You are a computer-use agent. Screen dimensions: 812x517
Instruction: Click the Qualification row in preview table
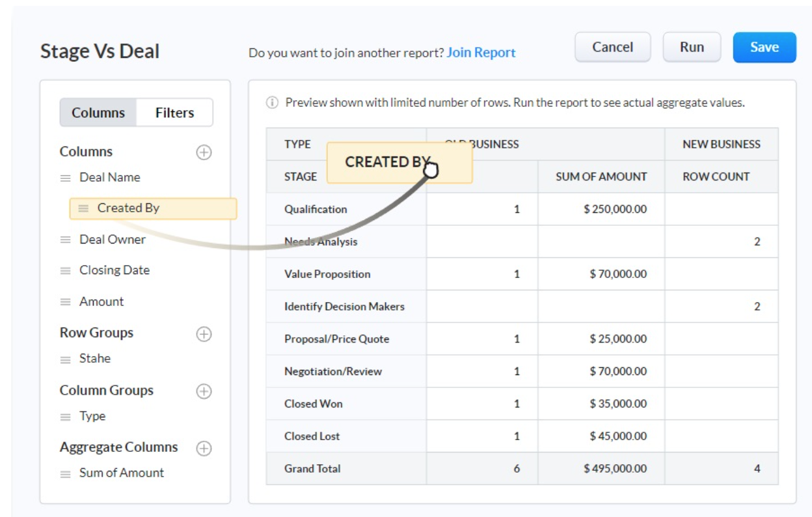(316, 209)
